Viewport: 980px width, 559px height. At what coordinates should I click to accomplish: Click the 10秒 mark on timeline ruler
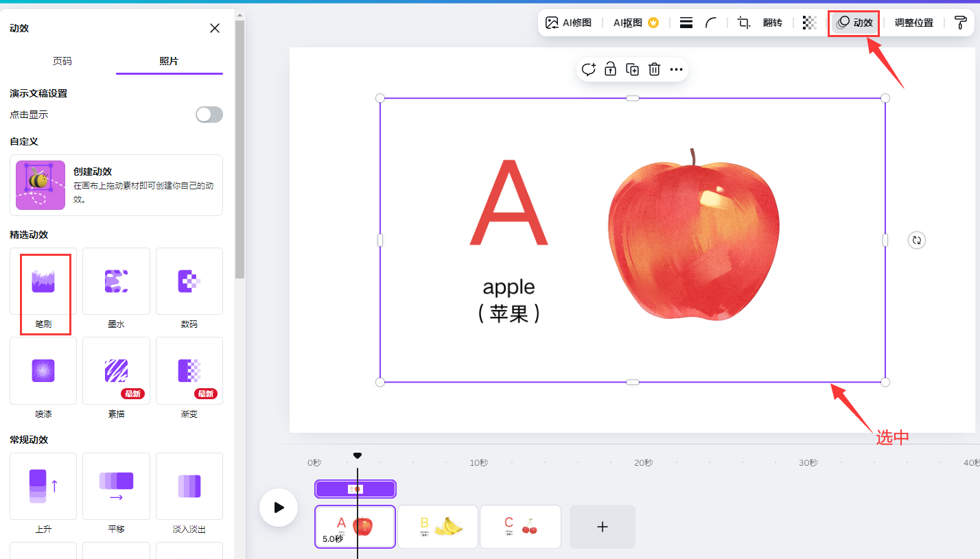coord(479,463)
